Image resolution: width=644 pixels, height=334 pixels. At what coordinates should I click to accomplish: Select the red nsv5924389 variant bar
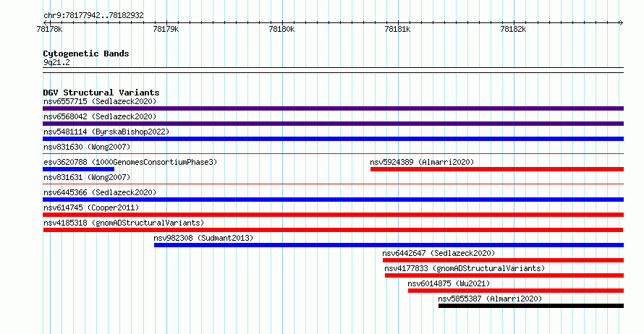497,169
